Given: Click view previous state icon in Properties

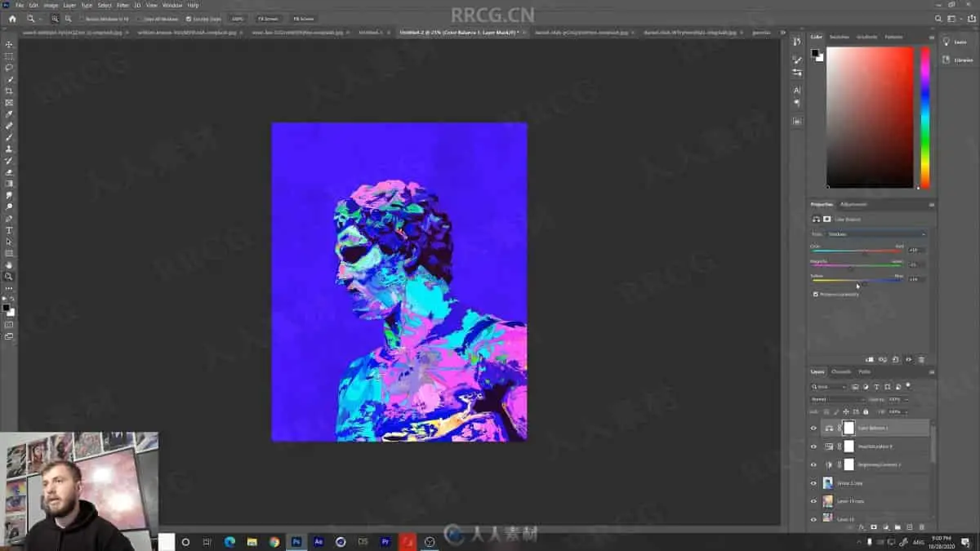Looking at the screenshot, I should tap(883, 359).
